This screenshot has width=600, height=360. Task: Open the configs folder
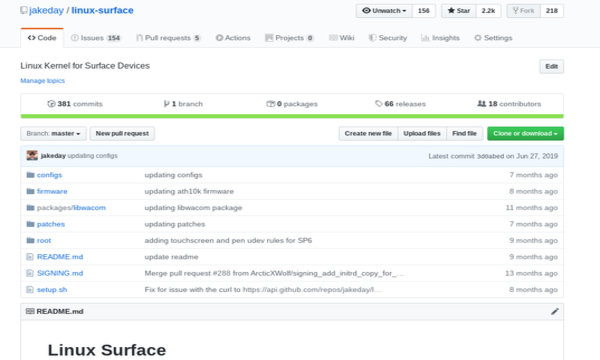49,175
